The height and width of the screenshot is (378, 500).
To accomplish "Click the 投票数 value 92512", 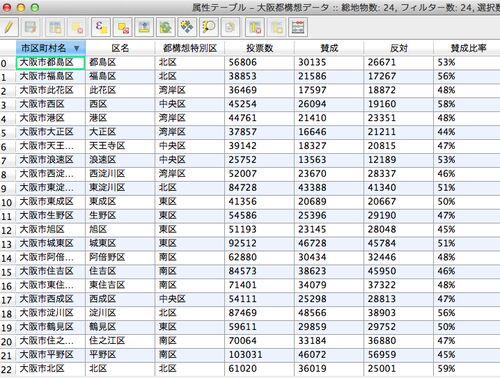I will click(260, 243).
